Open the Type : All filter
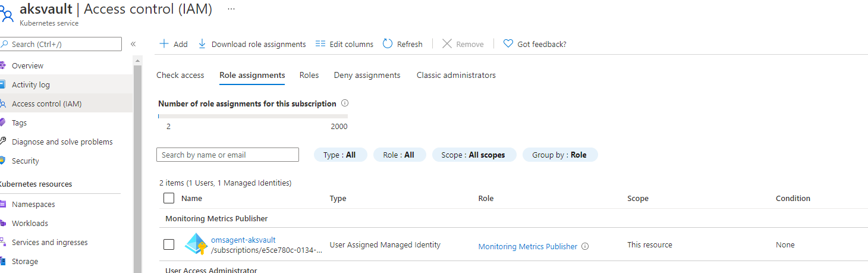This screenshot has width=868, height=273. click(x=341, y=155)
